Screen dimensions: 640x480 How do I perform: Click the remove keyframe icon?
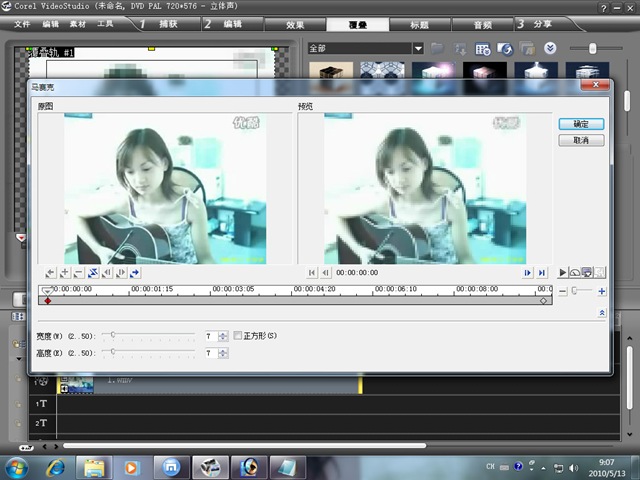pos(78,272)
